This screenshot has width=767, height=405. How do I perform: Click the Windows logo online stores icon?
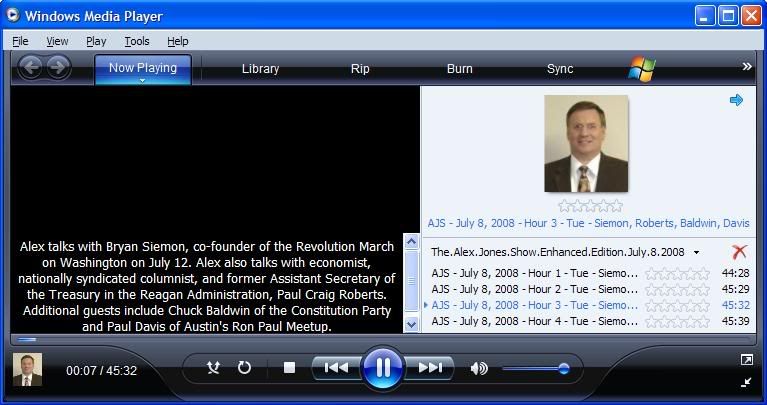(641, 69)
